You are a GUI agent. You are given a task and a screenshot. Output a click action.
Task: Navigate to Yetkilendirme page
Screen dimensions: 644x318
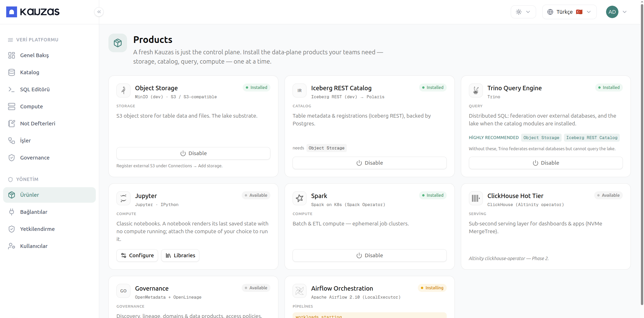tap(49, 229)
